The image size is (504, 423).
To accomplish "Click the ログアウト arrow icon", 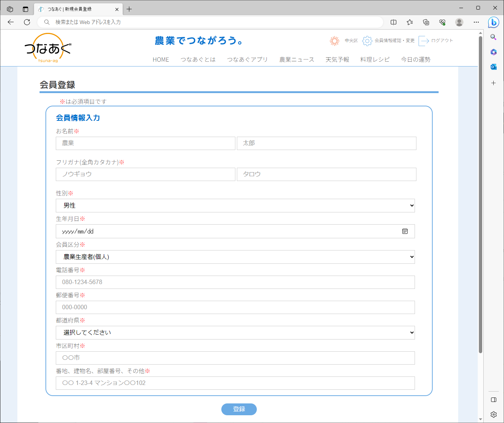I will tap(424, 41).
